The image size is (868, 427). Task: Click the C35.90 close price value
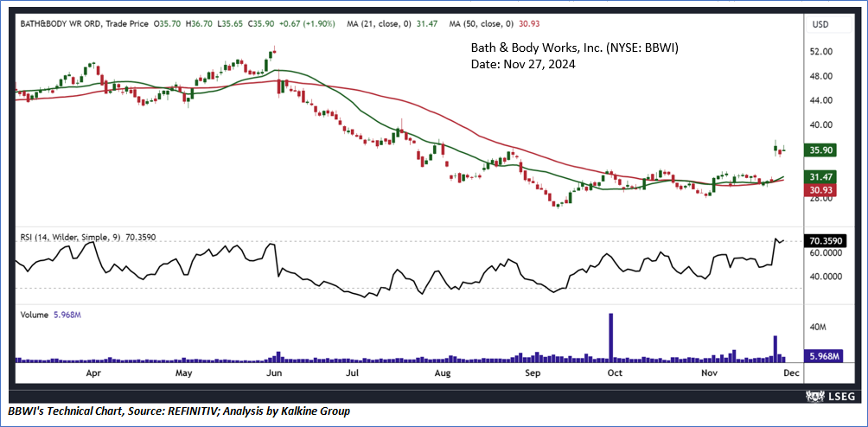pos(263,24)
